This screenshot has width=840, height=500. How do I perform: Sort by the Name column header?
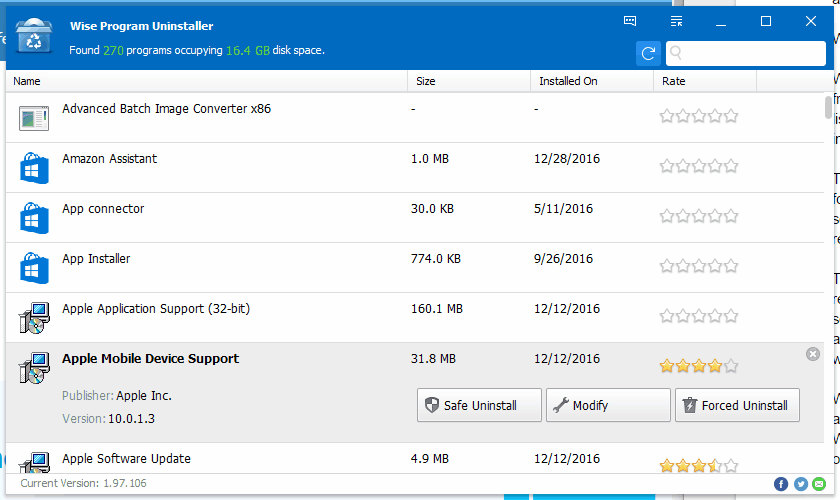coord(206,81)
